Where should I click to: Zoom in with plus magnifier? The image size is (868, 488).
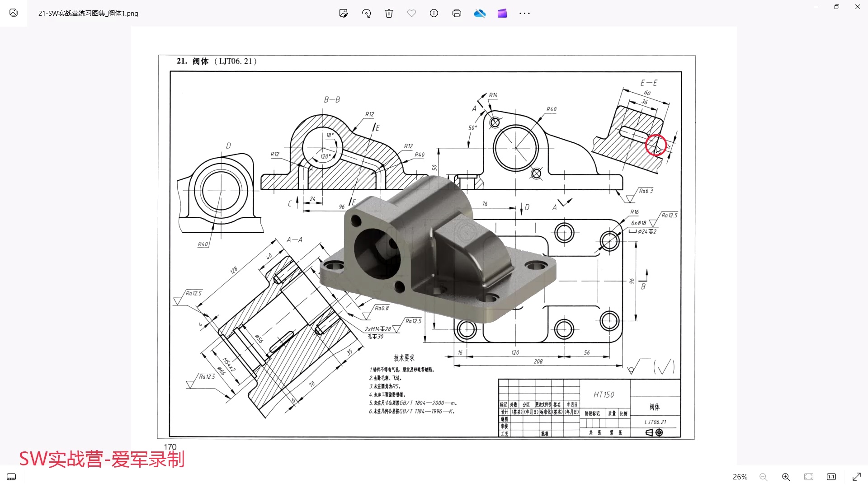point(786,477)
